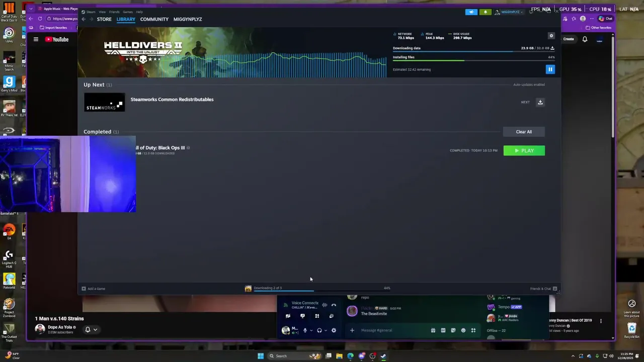
Task: Play Call of Duty: Black Ops III
Action: coord(524,150)
